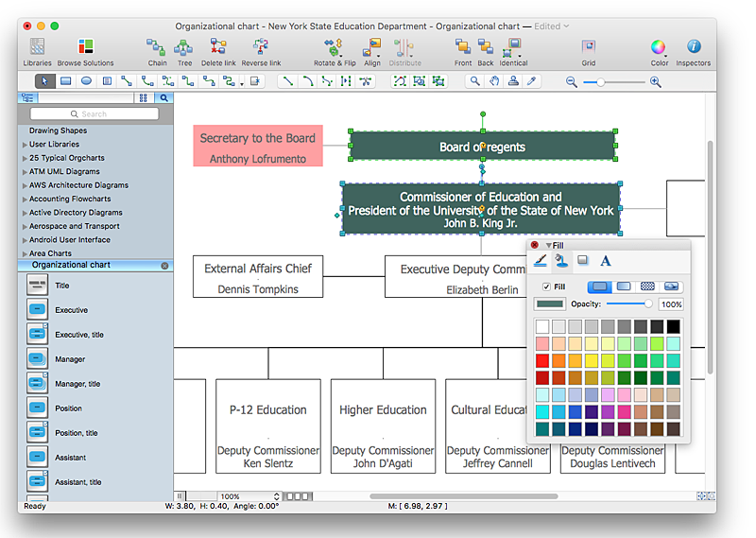Switch to the shadow tab
This screenshot has height=538, width=756.
(x=583, y=261)
